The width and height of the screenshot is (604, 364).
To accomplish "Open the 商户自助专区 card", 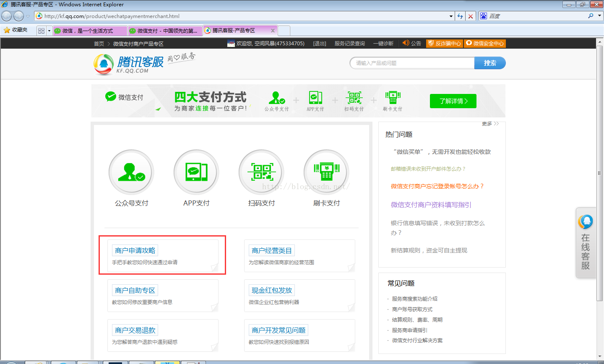I will (x=163, y=296).
